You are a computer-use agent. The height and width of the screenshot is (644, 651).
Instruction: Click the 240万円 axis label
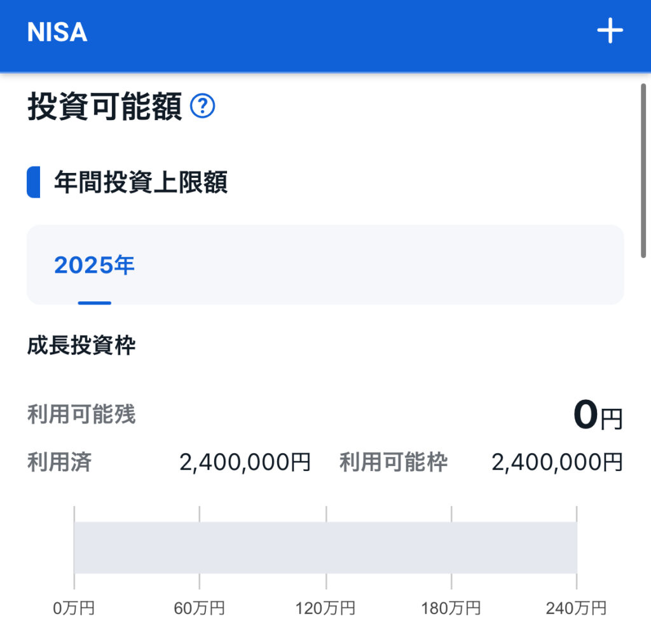tap(576, 608)
